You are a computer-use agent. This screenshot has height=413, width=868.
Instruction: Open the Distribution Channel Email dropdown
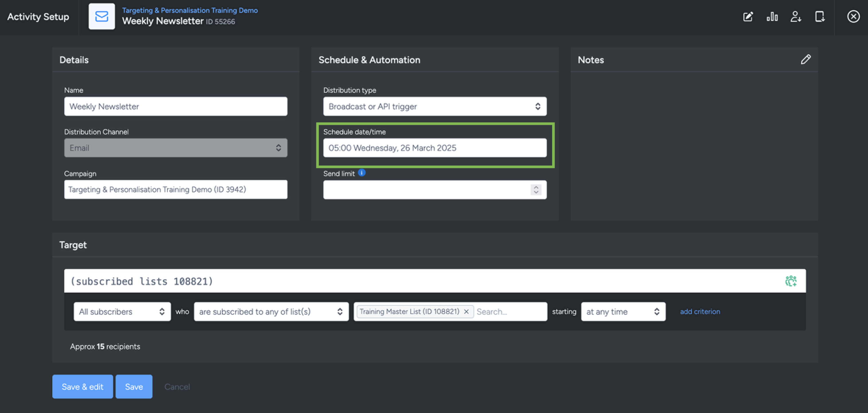[x=175, y=148]
